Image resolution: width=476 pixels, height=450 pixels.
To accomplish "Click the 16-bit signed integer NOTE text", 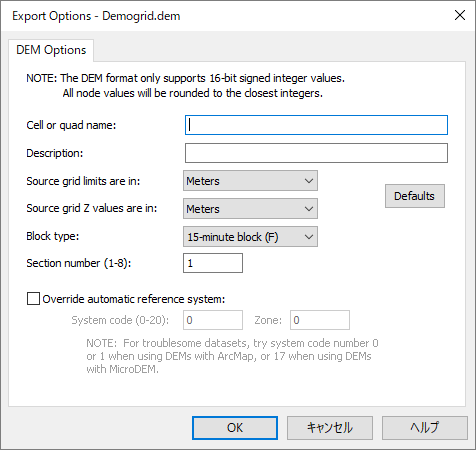I will 185,85.
